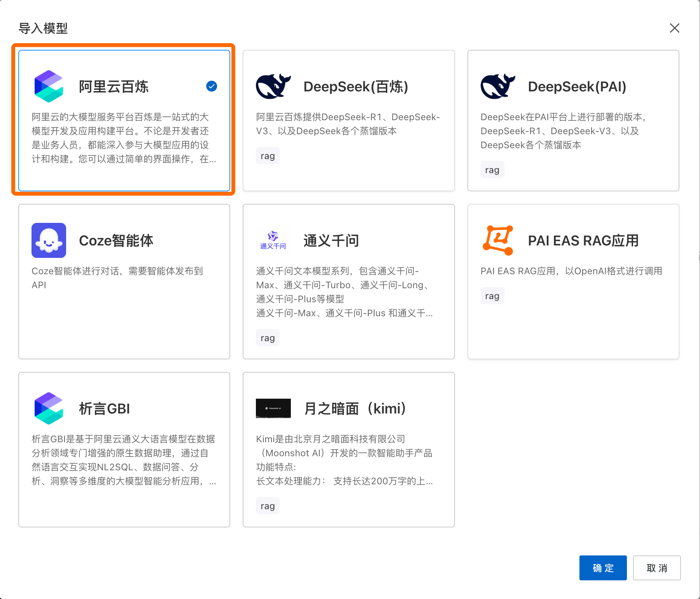Click the PAI EAS RAG应用 description text
This screenshot has height=599, width=700.
pyautogui.click(x=571, y=271)
